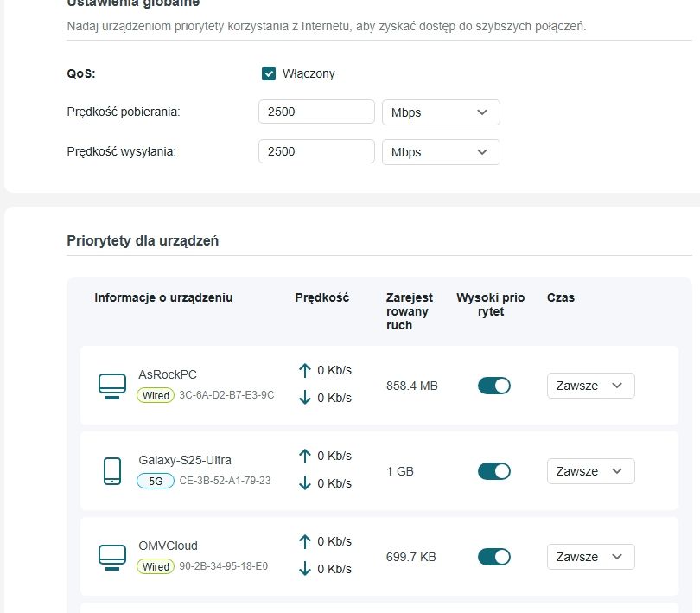Screen dimensions: 700x613
Task: Click the AsRockPC computer device icon
Action: point(112,386)
